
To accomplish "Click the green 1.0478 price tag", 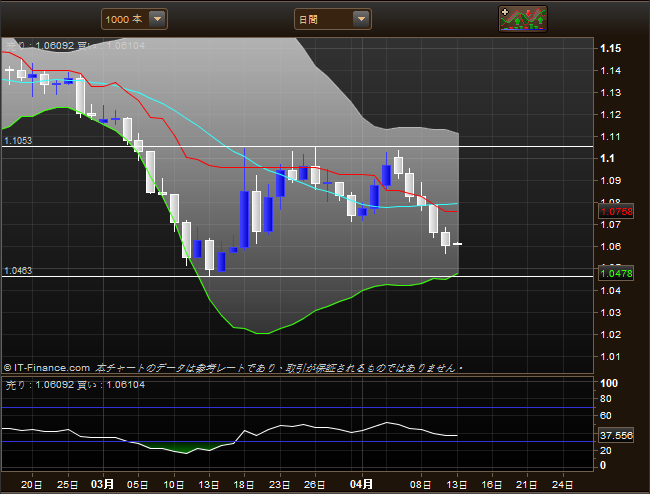I will pyautogui.click(x=616, y=274).
